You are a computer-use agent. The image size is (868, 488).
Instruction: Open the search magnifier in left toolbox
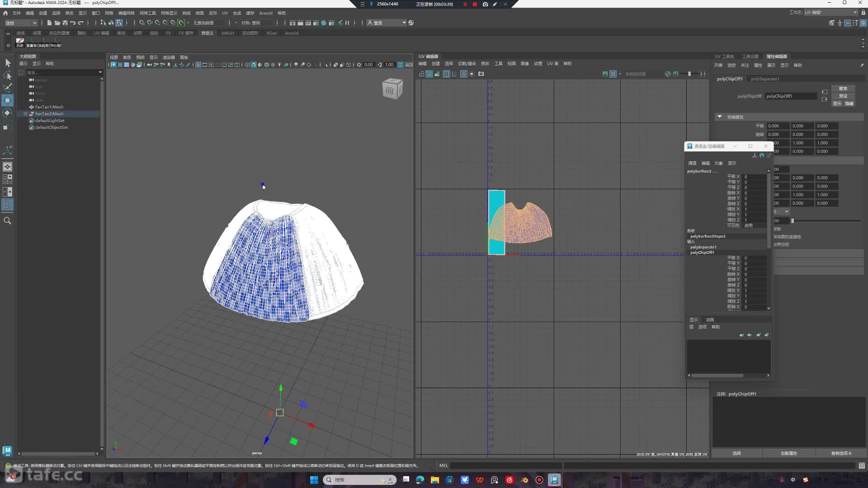8,221
